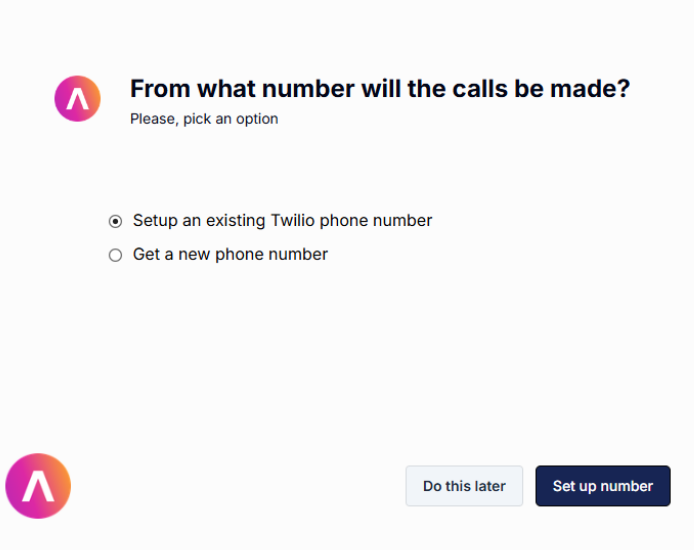Select the existing Twilio phone number radio
Viewport: 694px width, 550px height.
(x=115, y=221)
